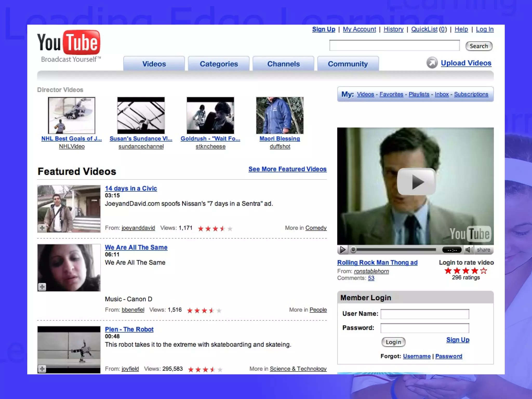Add 14 days in a Civic to QuickList
This screenshot has height=399, width=532.
pos(42,228)
